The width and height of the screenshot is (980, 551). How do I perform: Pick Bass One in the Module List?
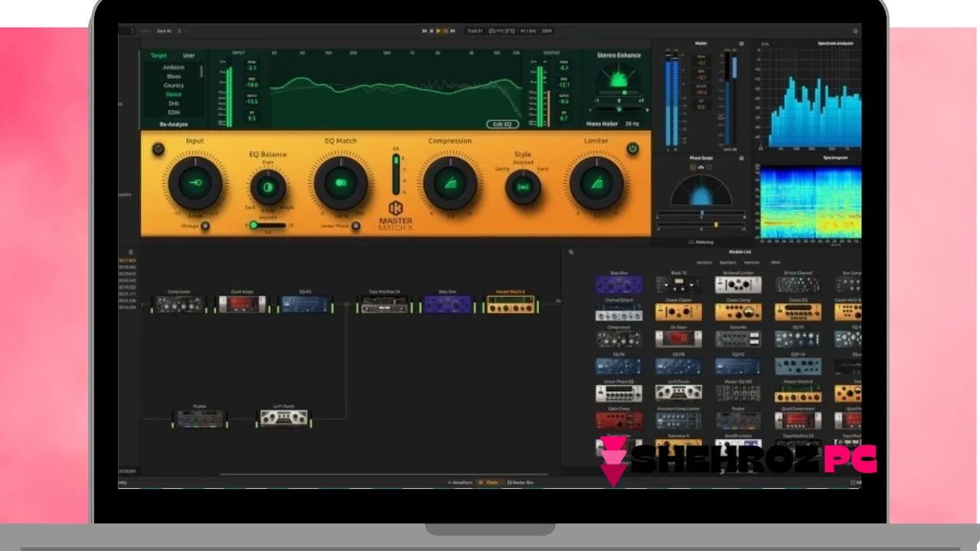click(619, 285)
